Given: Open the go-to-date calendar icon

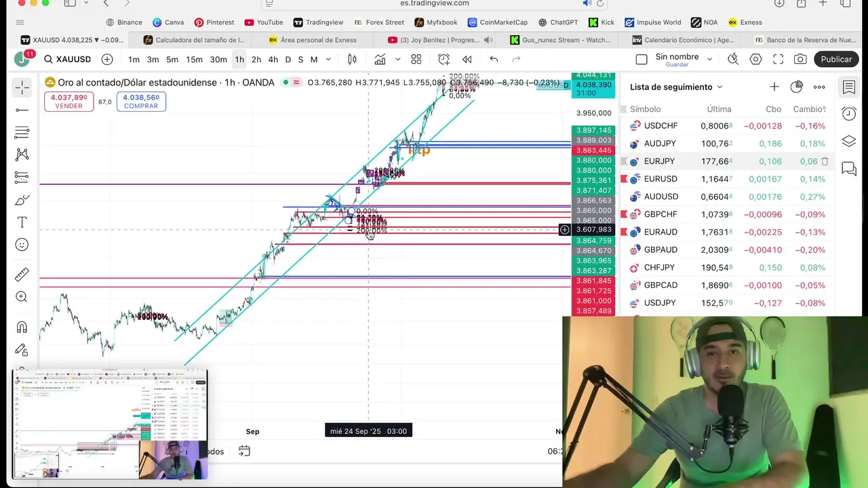Looking at the screenshot, I should click(x=244, y=451).
